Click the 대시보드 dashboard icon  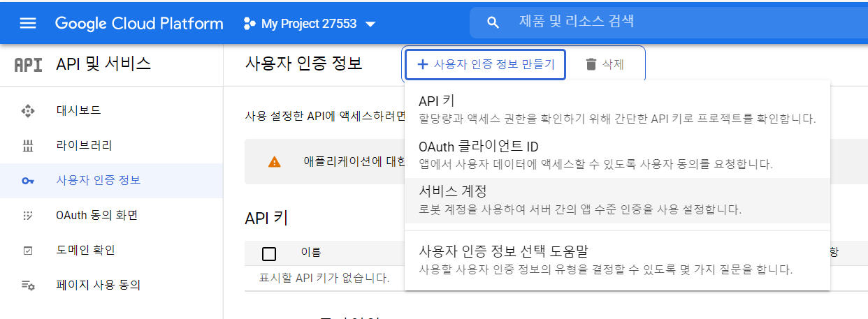coord(28,110)
